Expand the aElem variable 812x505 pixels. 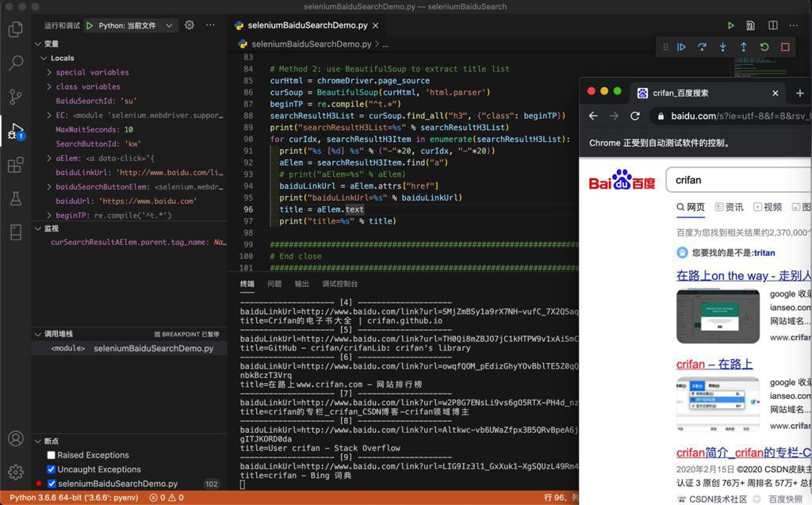pos(49,158)
